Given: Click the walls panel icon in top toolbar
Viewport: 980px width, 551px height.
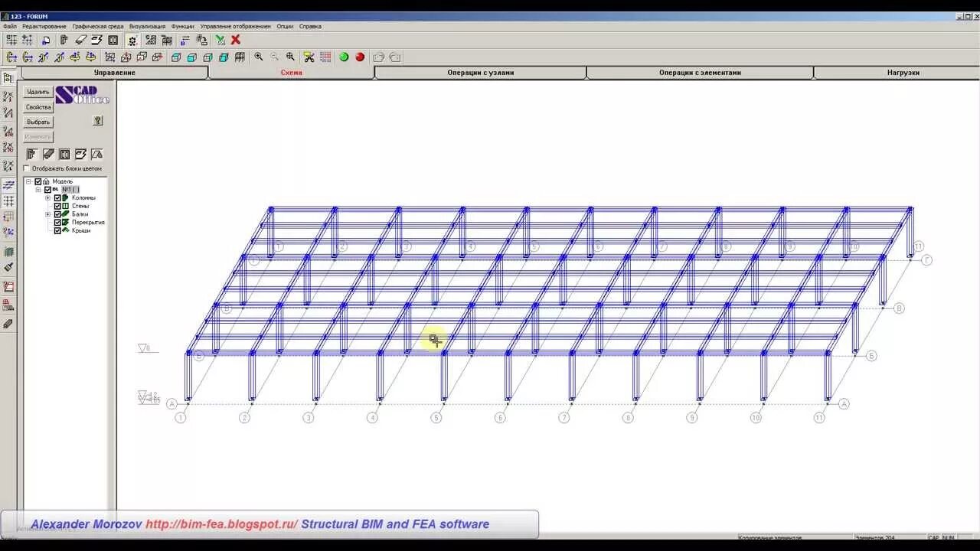Looking at the screenshot, I should (x=113, y=40).
